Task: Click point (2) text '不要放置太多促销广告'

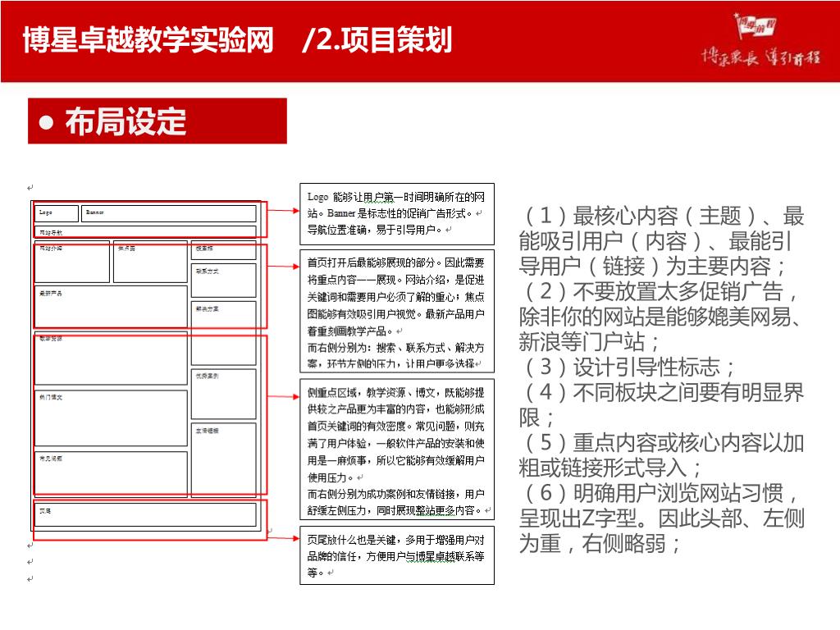Action: tap(678, 292)
